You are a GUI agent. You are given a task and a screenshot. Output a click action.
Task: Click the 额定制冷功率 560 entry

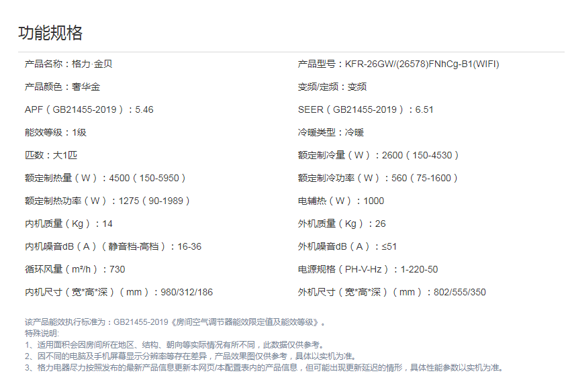point(378,179)
